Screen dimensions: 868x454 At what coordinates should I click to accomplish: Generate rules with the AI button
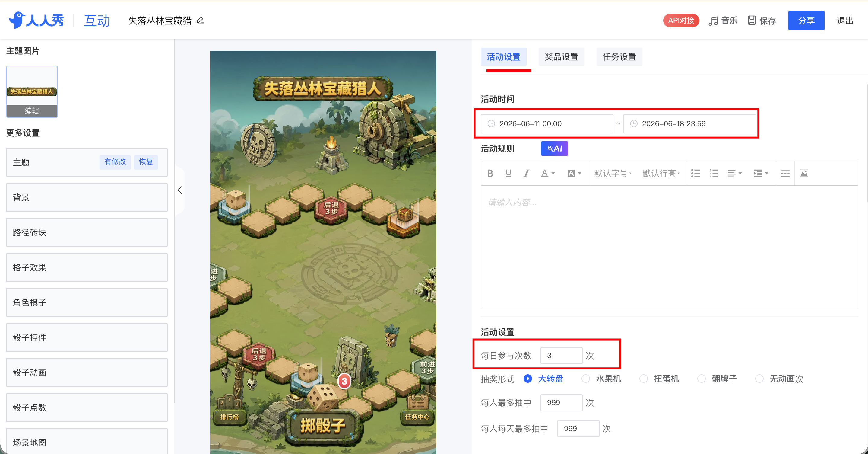(x=554, y=149)
